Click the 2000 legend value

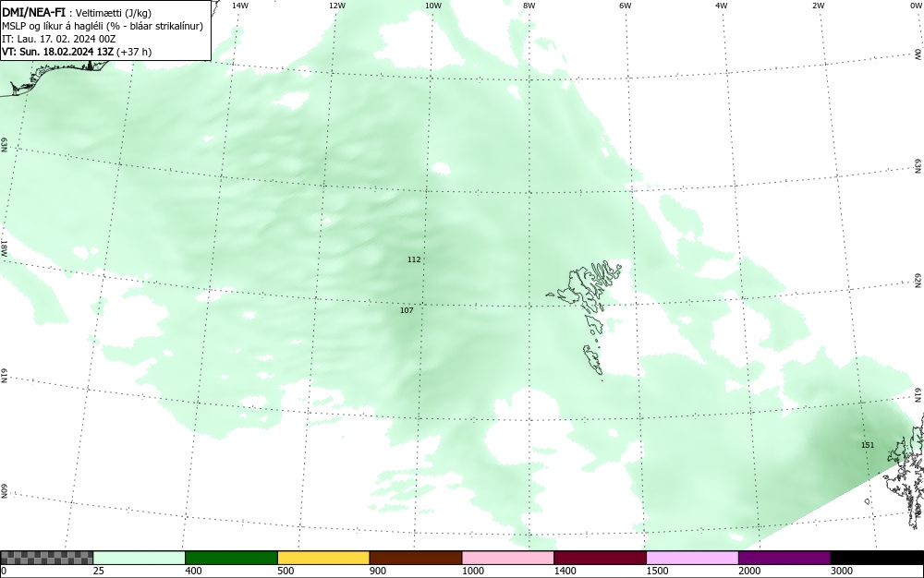tap(750, 571)
